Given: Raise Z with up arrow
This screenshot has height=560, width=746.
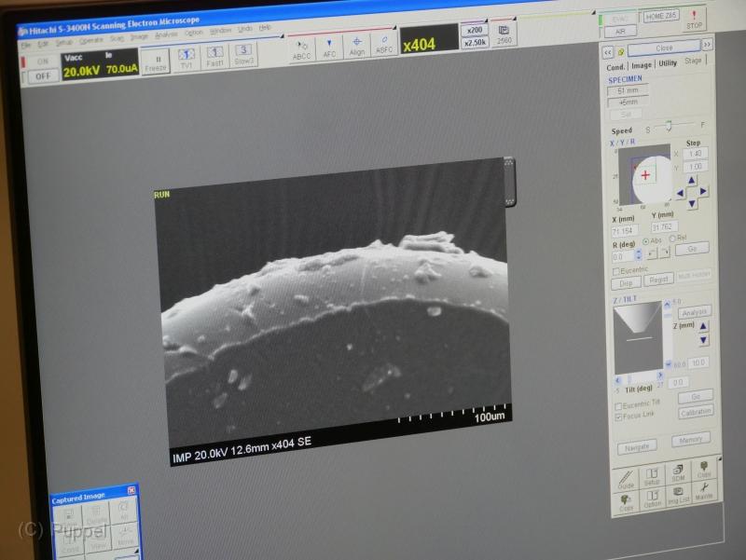Looking at the screenshot, I should point(703,325).
